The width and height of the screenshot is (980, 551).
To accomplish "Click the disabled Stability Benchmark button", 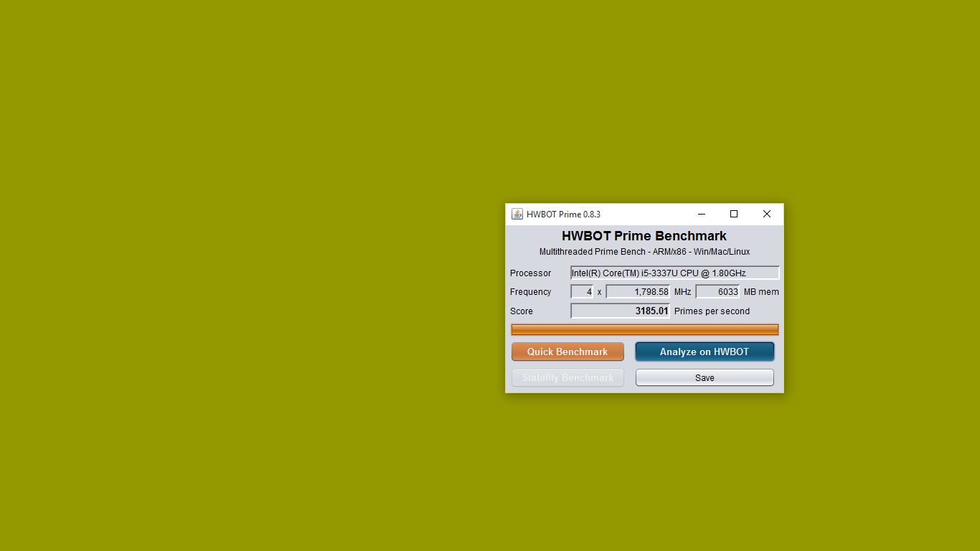I will 567,377.
